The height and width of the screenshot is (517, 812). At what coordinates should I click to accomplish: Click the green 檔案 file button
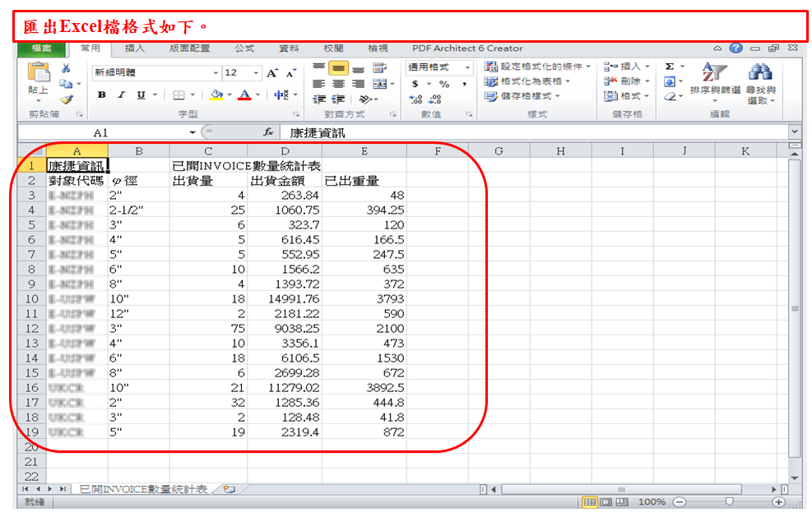click(41, 48)
